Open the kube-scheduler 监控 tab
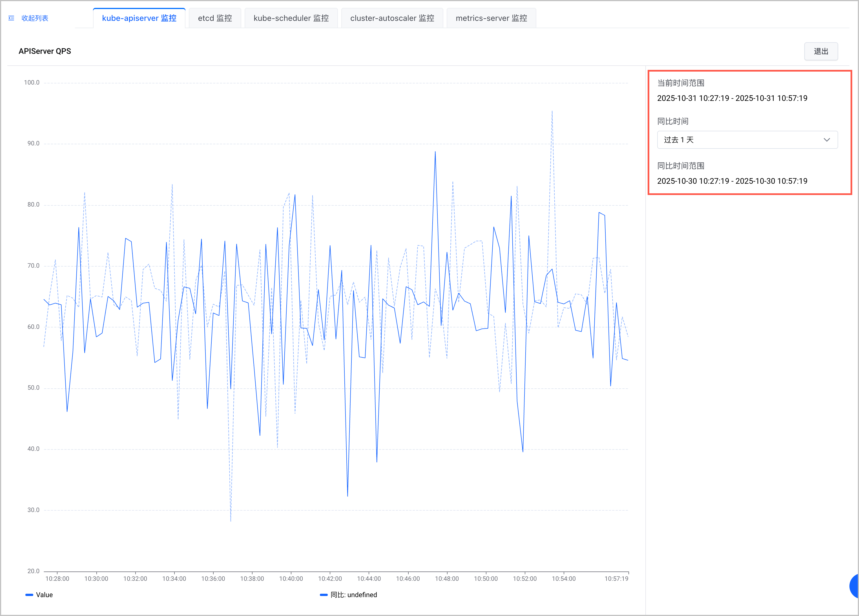859x616 pixels. click(x=291, y=18)
